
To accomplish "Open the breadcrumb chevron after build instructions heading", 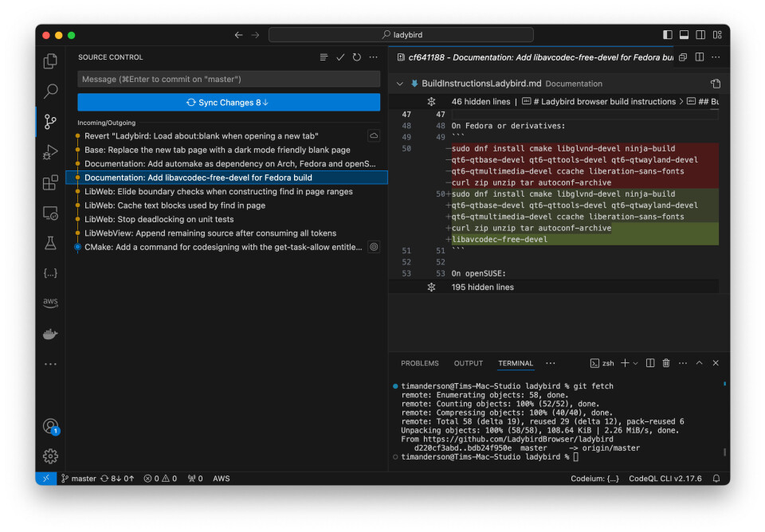I will (x=681, y=101).
